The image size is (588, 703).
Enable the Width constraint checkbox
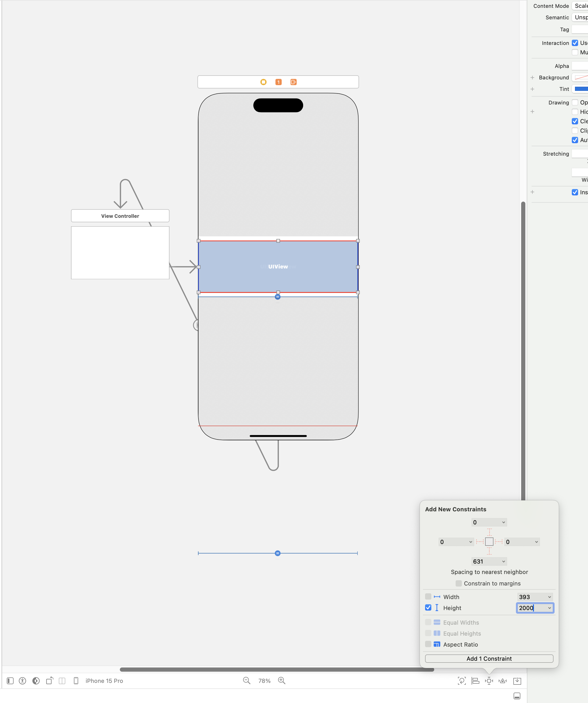click(x=428, y=596)
